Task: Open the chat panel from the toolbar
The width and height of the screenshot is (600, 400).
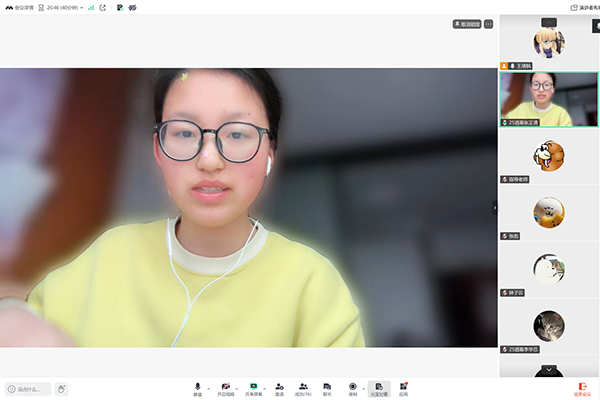Action: coord(327,389)
